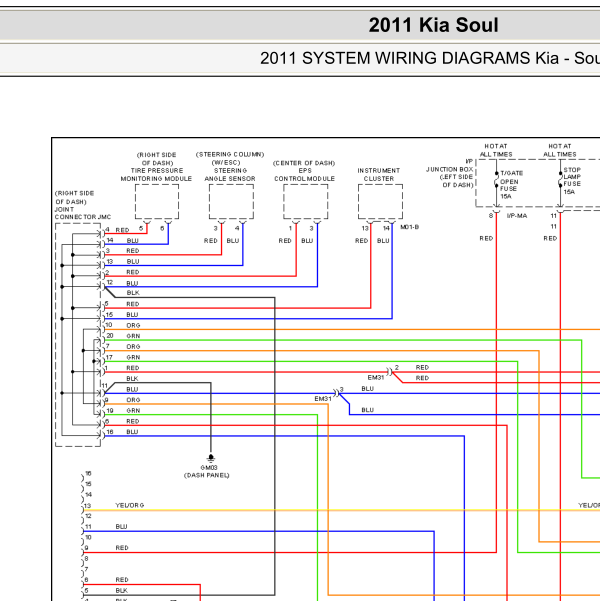Click JMC pin 17 "GRN" wire label
600x601 pixels.
(133, 357)
